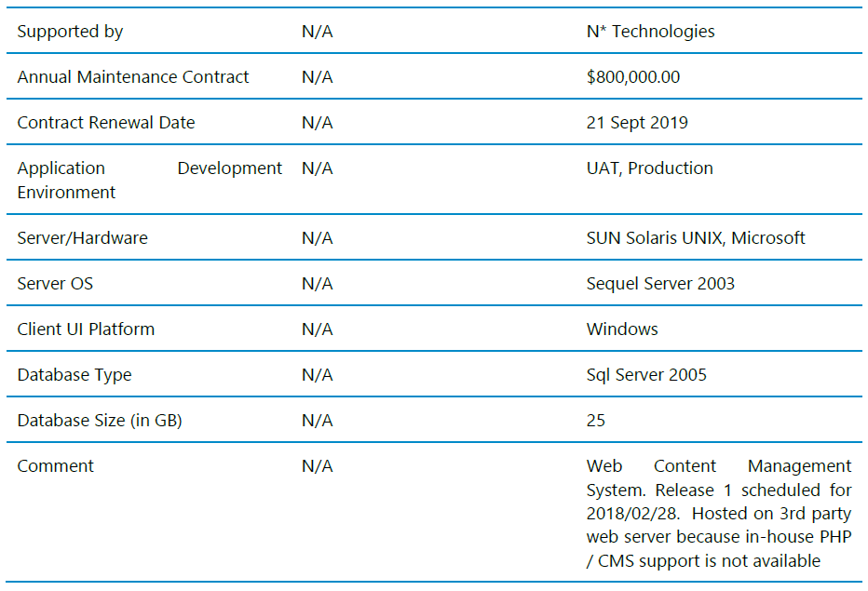Click the 'UAT, Production' cell

[x=649, y=168]
